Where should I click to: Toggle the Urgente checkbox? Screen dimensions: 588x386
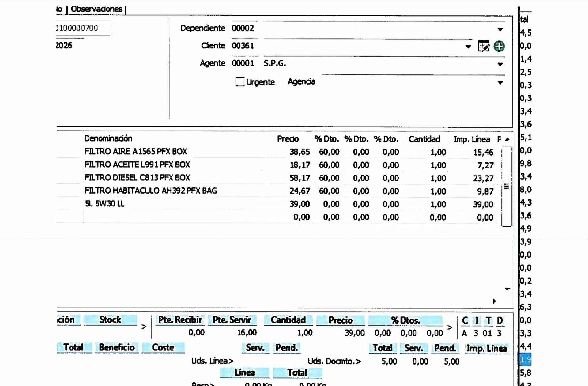[x=239, y=82]
